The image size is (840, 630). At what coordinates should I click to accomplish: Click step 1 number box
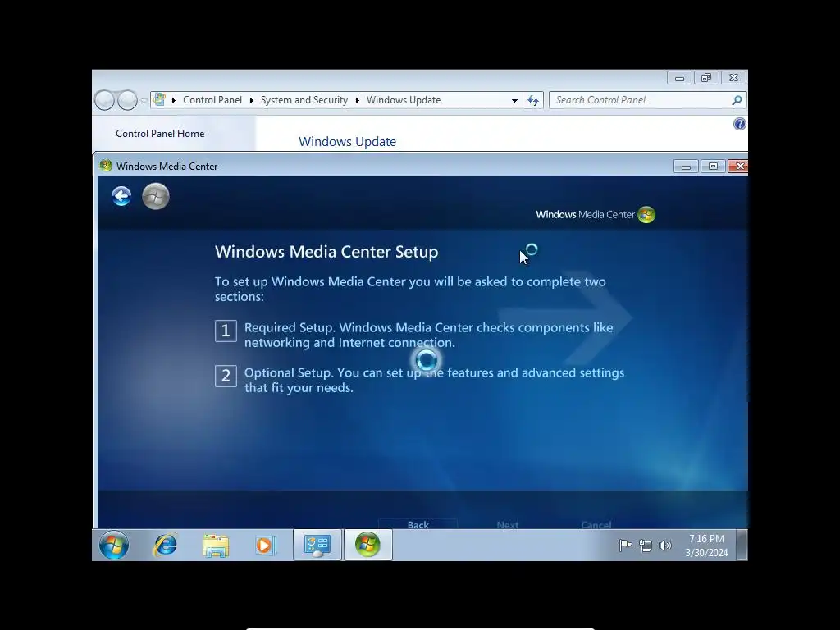pos(226,331)
